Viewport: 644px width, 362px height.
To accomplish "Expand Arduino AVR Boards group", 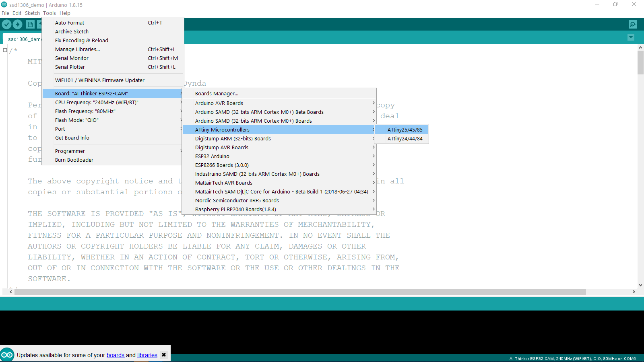I will click(279, 103).
